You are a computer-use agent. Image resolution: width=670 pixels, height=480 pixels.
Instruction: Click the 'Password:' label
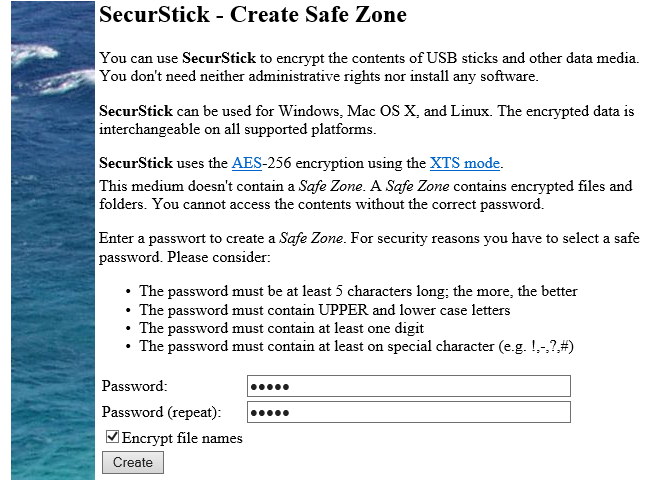pos(135,386)
